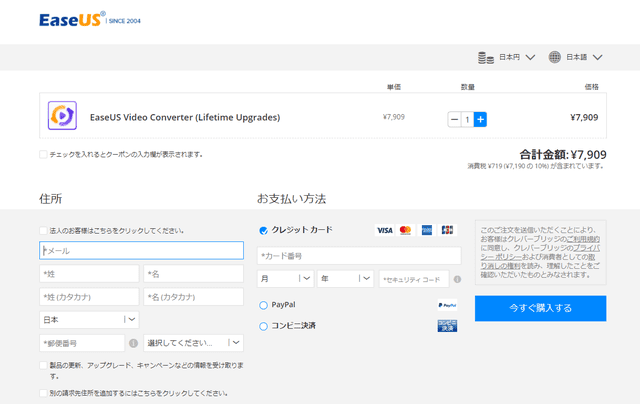The image size is (640, 404).
Task: Click the お支払い方法 section heading
Action: (x=291, y=199)
